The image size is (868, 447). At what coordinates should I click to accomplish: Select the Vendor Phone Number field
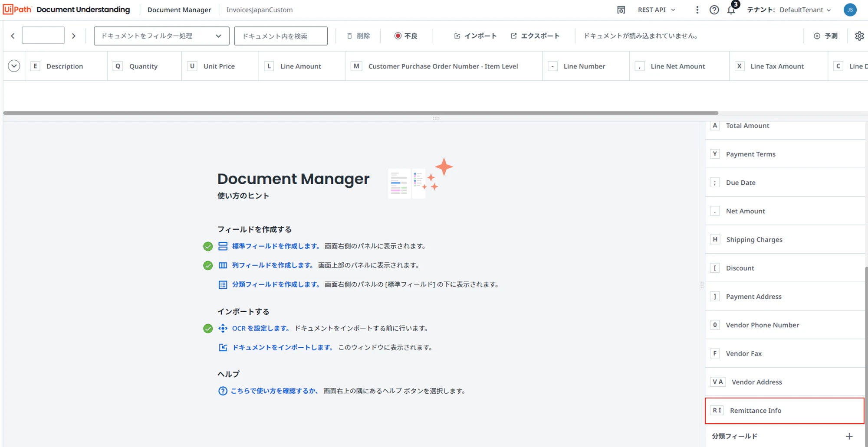coord(785,325)
